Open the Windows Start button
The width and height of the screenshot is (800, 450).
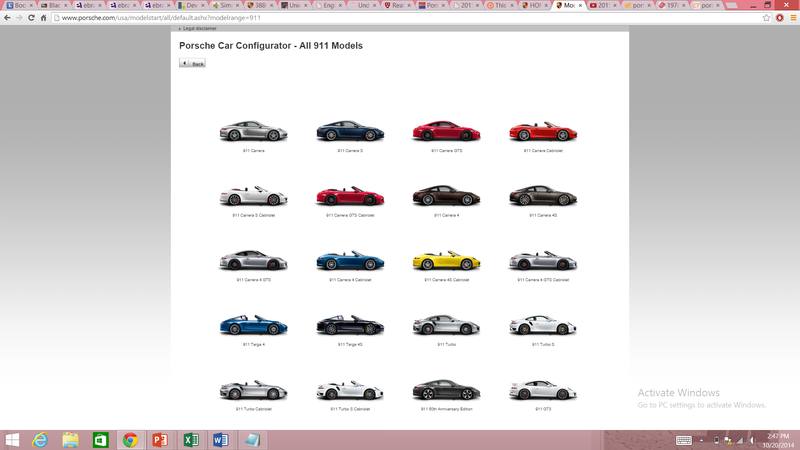pos(12,440)
